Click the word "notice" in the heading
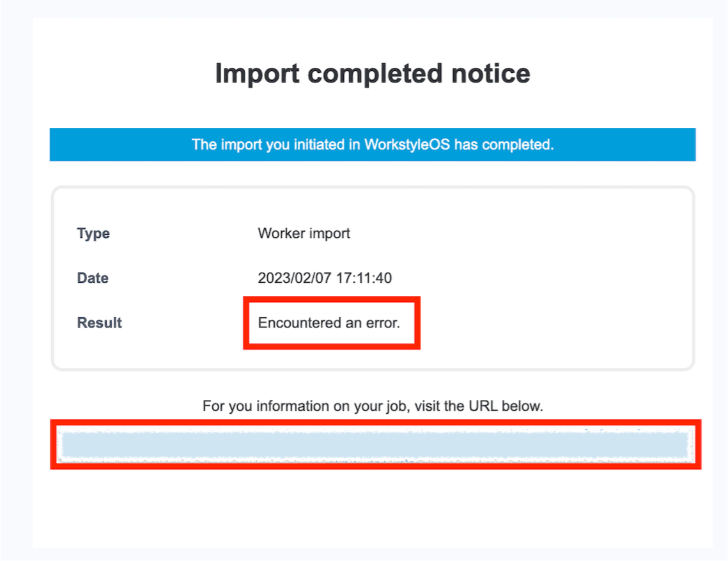This screenshot has width=728, height=561. (491, 74)
